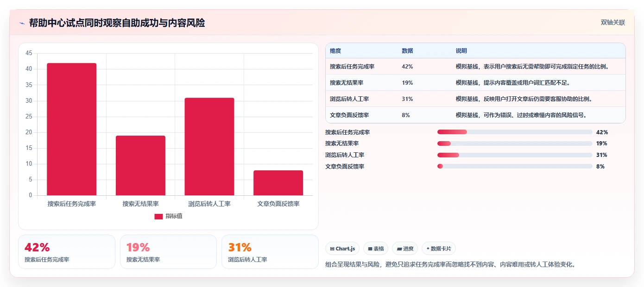Open the 19% 搜索无结果率 data card
The width and height of the screenshot is (644, 287).
[x=168, y=252]
